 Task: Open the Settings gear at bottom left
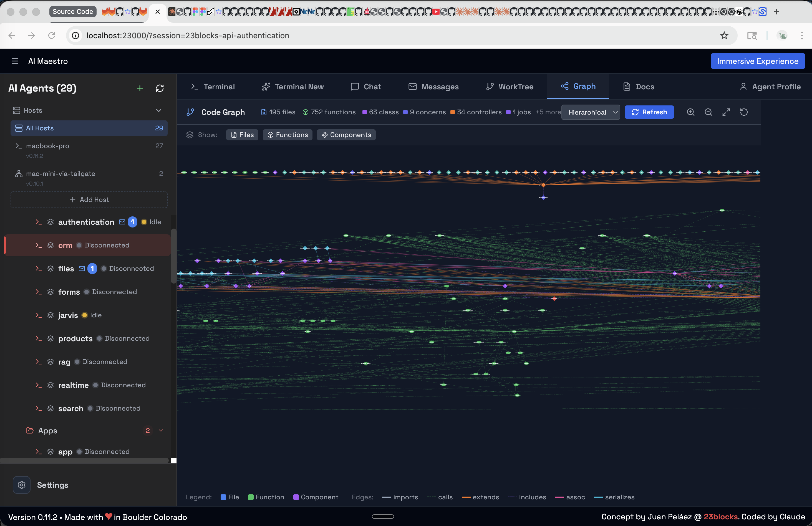pyautogui.click(x=21, y=485)
